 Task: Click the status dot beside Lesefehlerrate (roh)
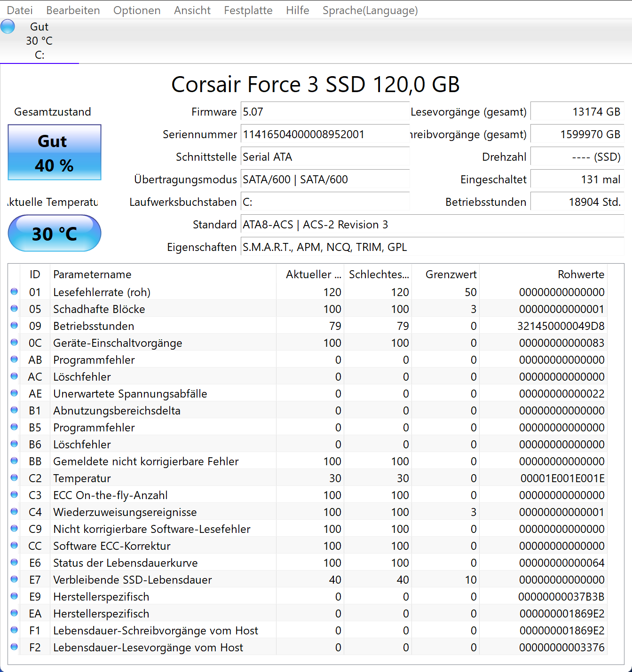14,291
